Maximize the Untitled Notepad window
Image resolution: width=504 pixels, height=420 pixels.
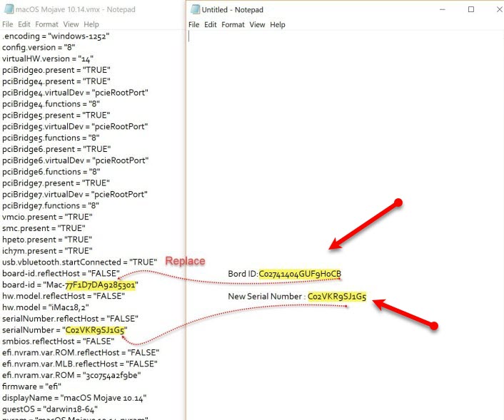471,10
